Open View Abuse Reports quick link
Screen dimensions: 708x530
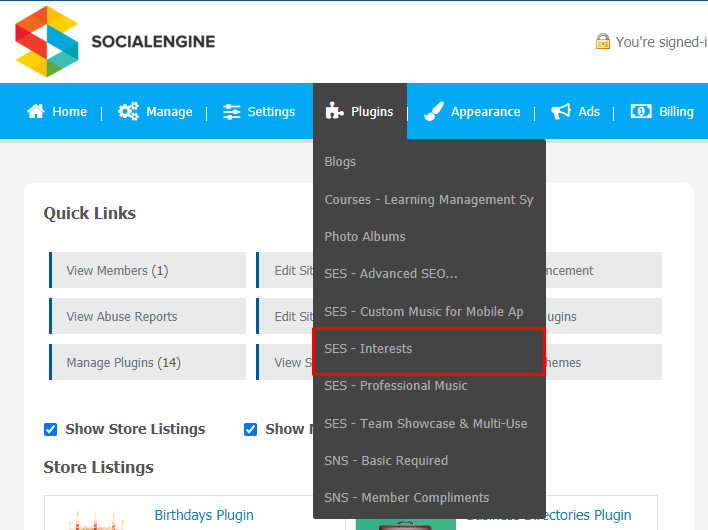pyautogui.click(x=148, y=316)
